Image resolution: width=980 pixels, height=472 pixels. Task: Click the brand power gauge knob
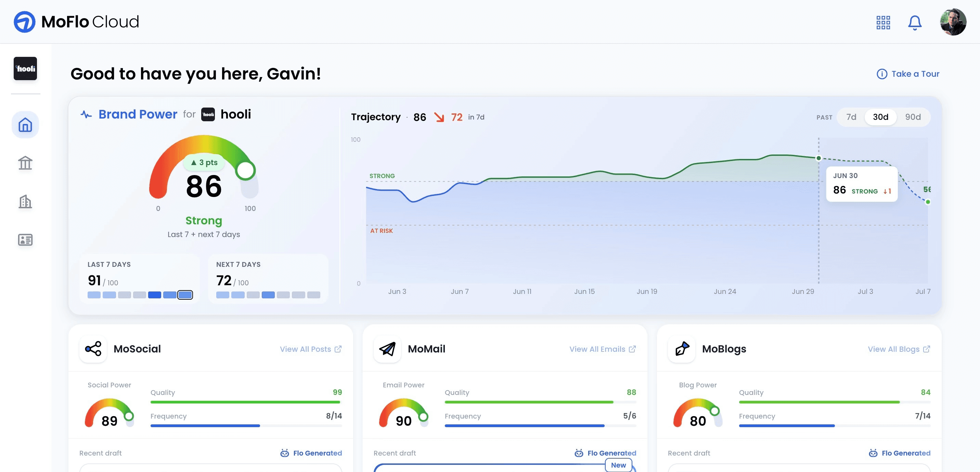245,171
